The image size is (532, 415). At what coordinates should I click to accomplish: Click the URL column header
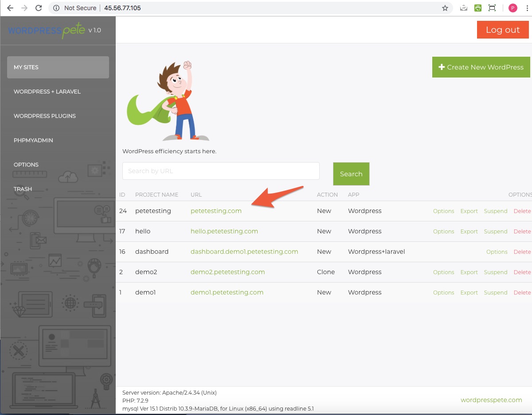[196, 195]
